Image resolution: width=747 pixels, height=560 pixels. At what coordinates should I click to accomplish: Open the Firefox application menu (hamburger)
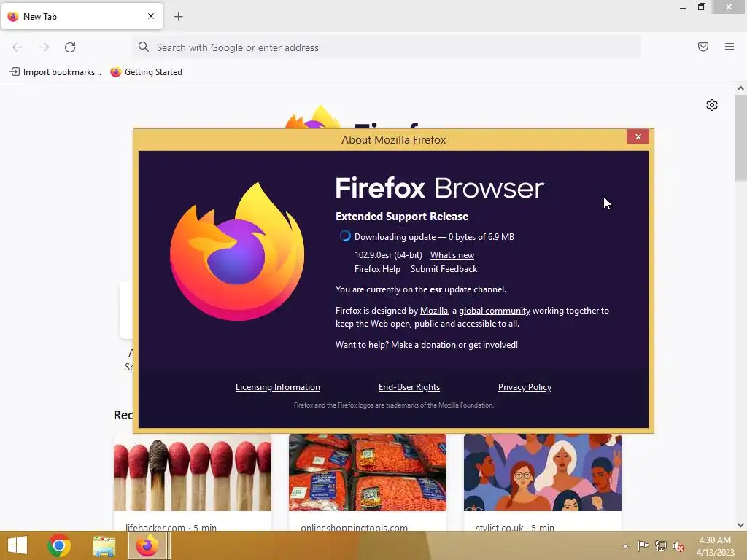pos(729,47)
